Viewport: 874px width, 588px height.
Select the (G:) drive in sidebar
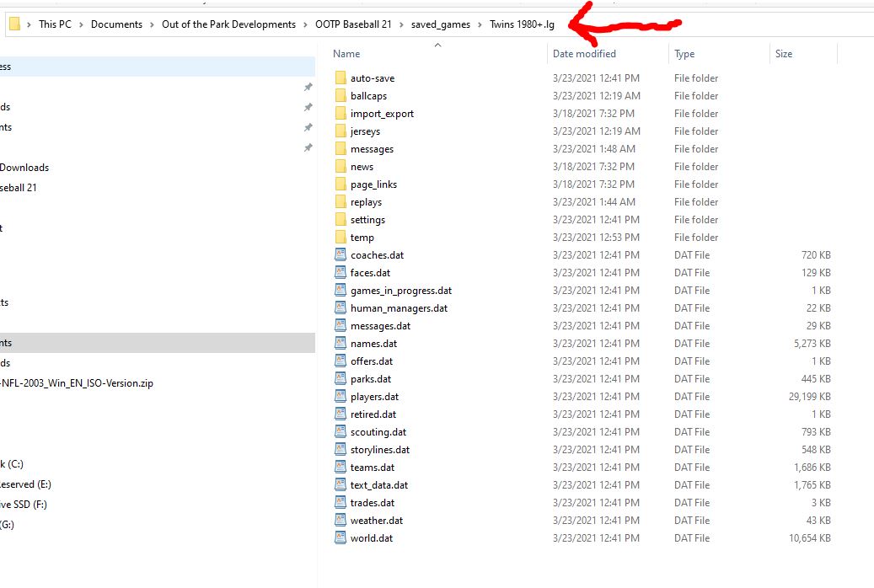click(x=8, y=524)
